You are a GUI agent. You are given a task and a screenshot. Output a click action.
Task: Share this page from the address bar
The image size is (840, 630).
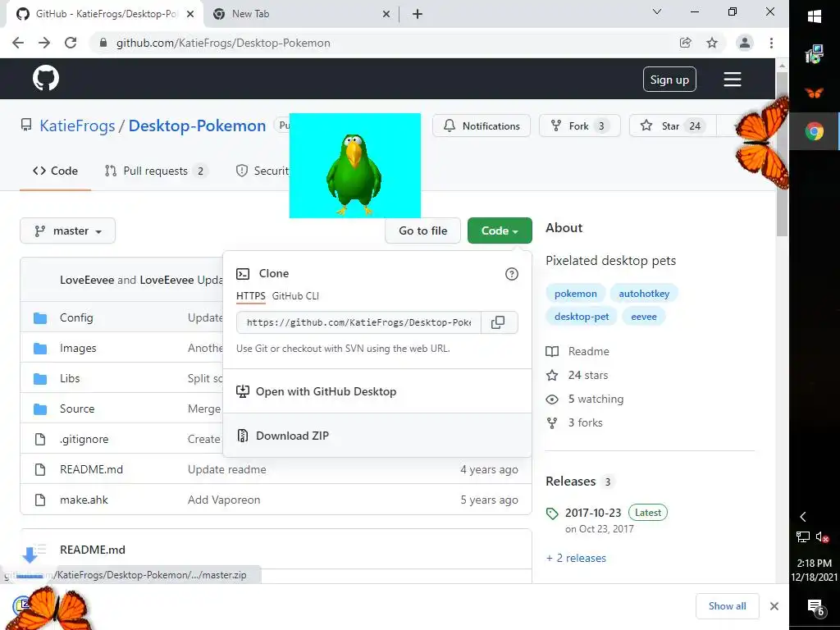685,43
